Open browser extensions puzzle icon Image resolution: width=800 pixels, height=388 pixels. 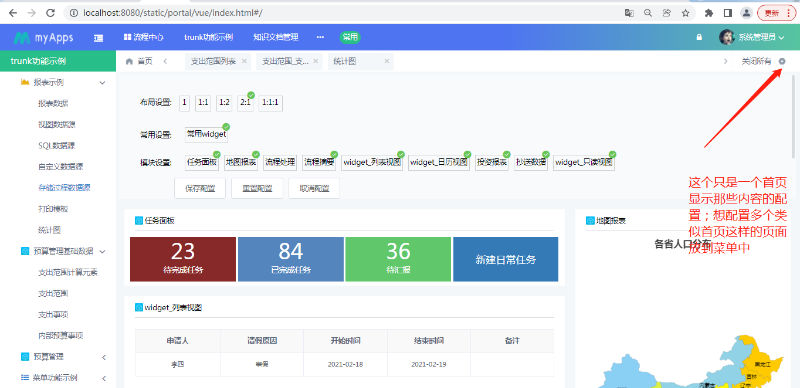coord(708,13)
